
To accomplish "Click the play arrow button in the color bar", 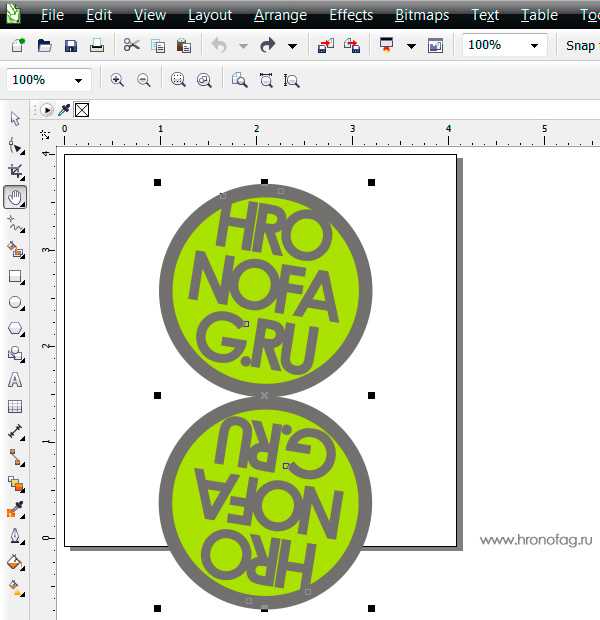I will pos(47,110).
